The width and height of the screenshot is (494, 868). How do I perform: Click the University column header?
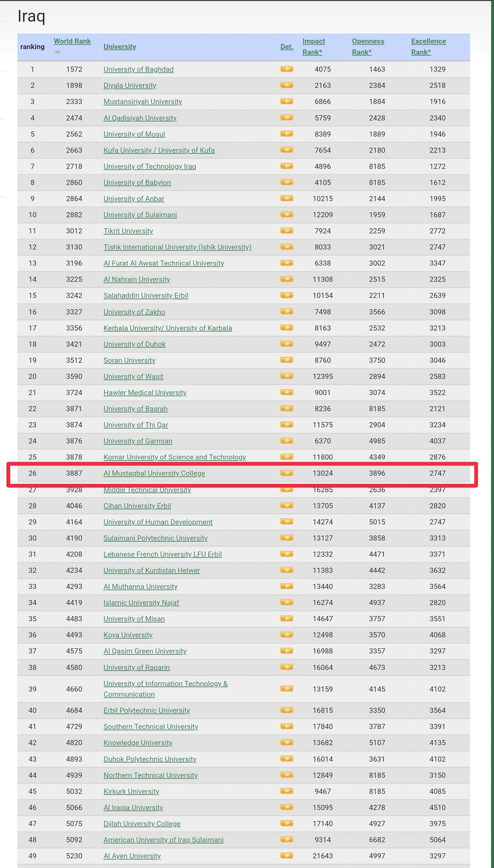tap(120, 47)
